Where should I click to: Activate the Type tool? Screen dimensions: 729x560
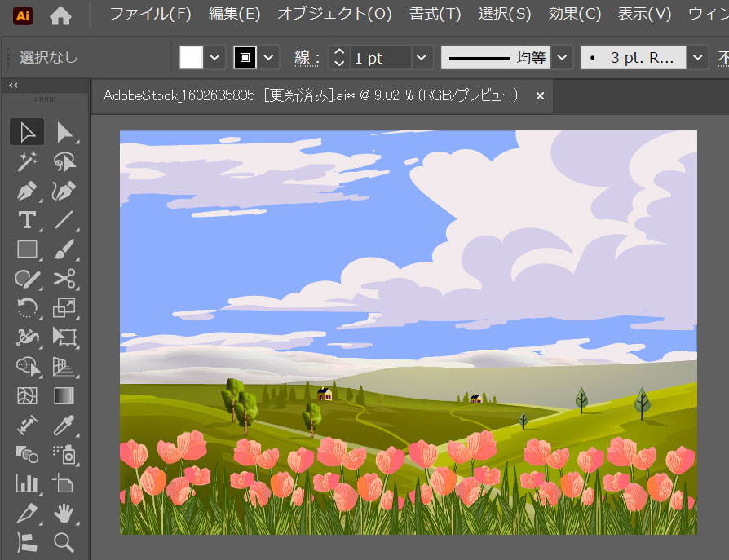27,220
